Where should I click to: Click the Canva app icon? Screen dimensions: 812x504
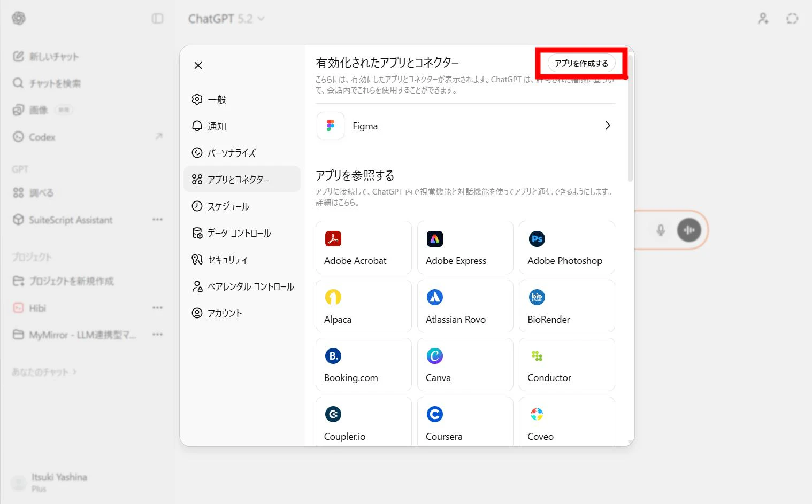(435, 356)
